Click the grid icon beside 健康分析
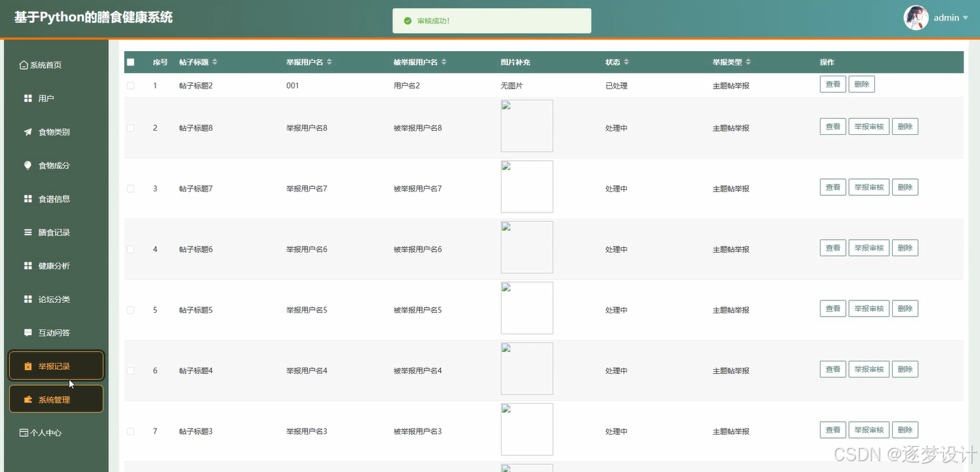 (x=28, y=266)
